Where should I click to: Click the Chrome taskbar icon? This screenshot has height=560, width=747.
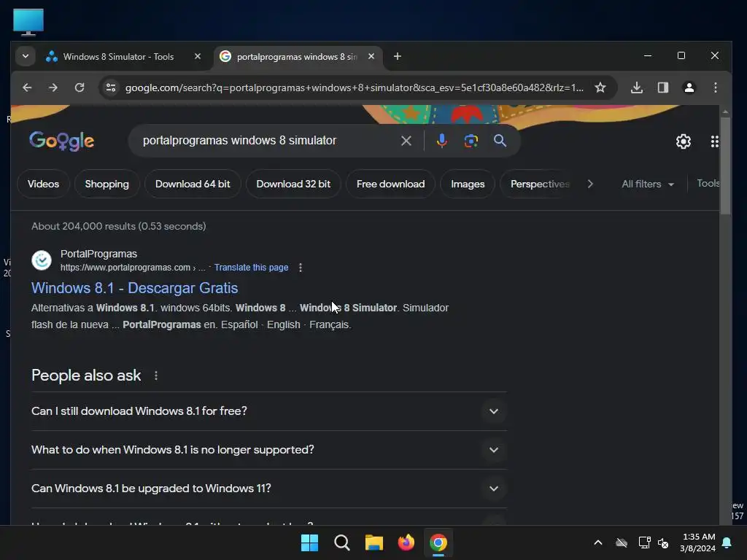(438, 542)
